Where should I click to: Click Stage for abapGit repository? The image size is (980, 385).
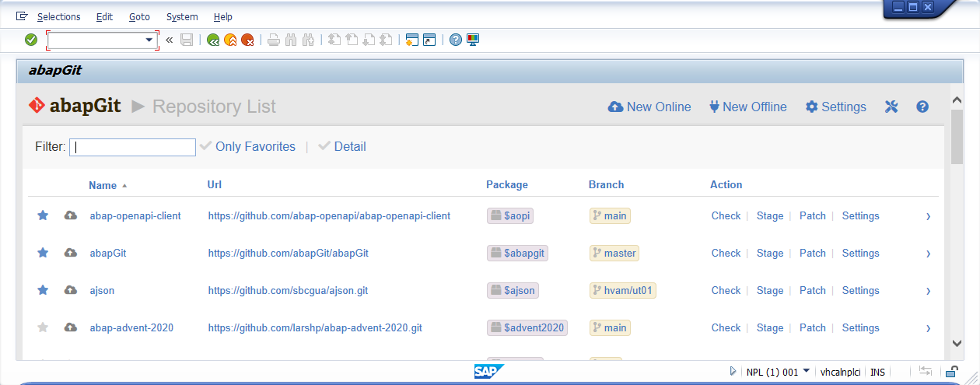point(770,253)
